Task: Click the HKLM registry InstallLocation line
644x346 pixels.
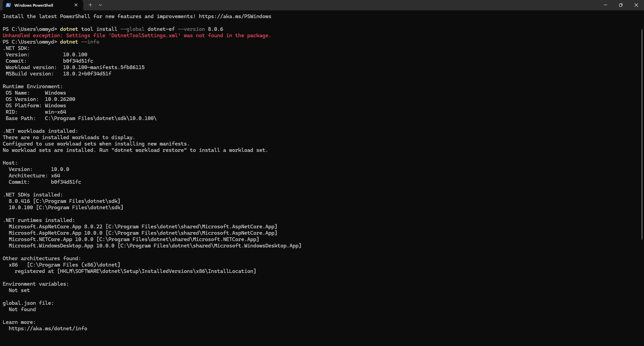Action: coord(136,271)
